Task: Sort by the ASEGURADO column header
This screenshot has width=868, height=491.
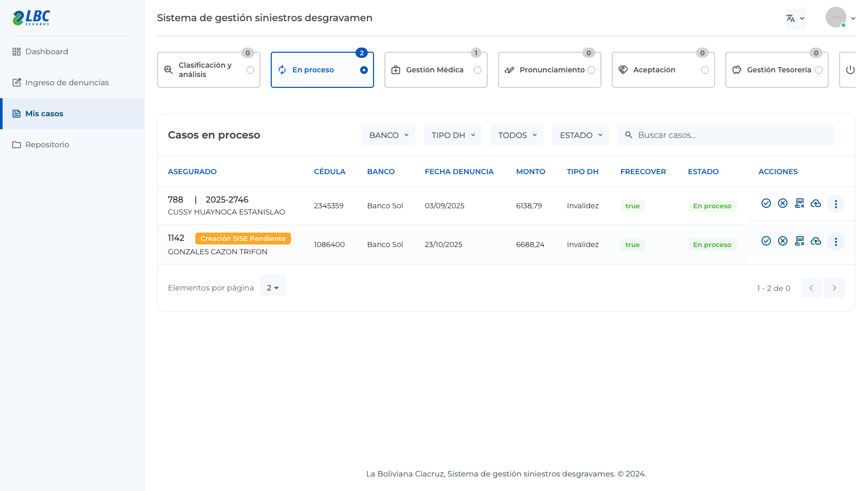Action: click(192, 172)
